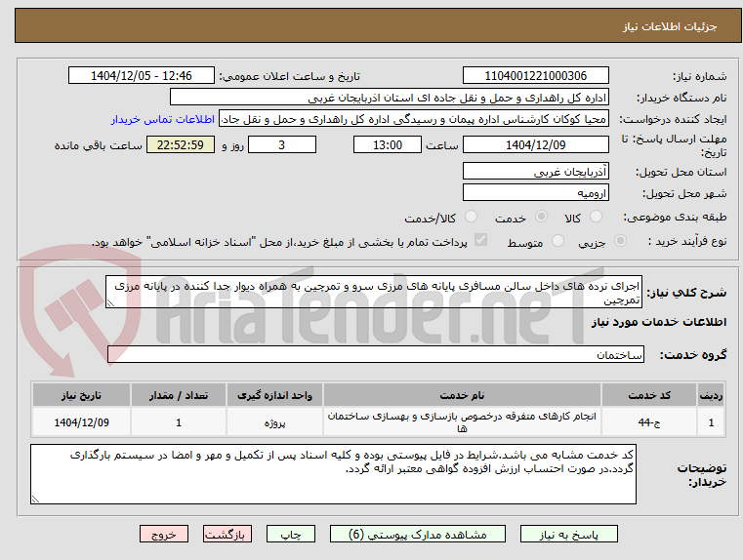Click the ایجاد کننده درخواست field
Image resolution: width=743 pixels, height=560 pixels.
pos(414,119)
